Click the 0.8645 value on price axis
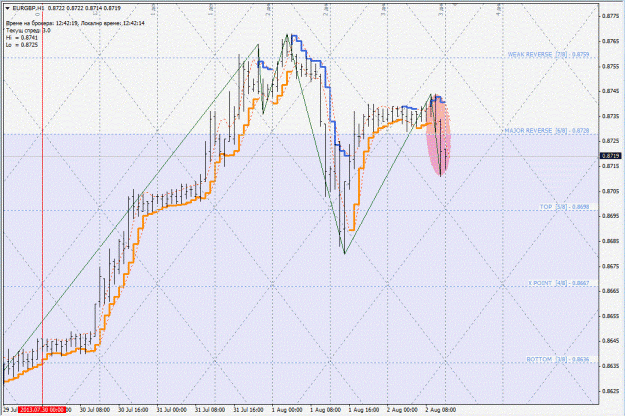The image size is (625, 416). coord(611,341)
